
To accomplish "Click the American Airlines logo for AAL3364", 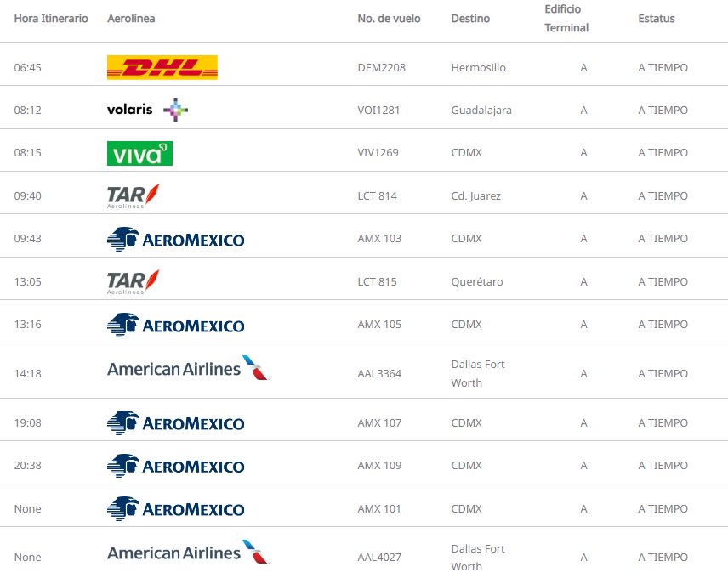I will [x=188, y=369].
